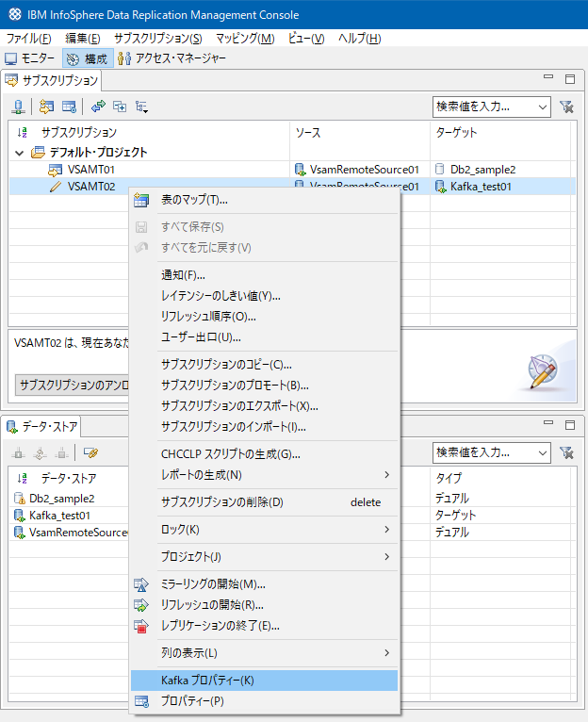Open the ファイル(F) menu
Screen dimensions: 588x722
[x=28, y=39]
